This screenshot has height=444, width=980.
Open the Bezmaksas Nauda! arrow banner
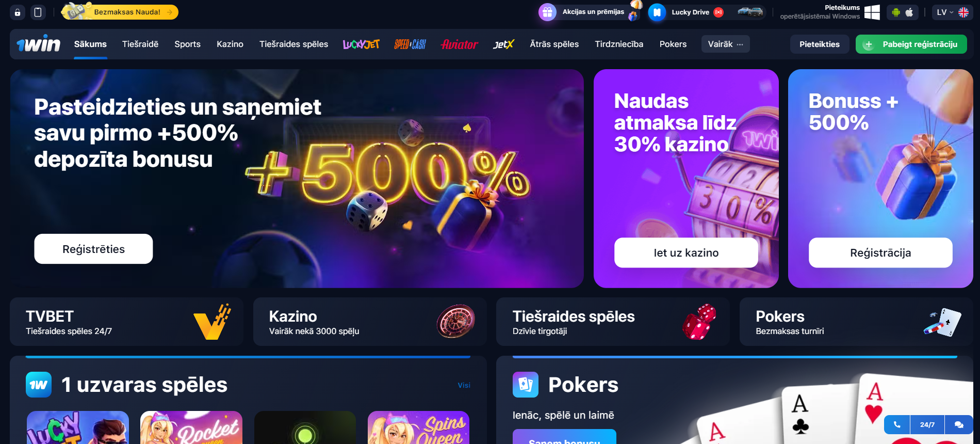(120, 12)
